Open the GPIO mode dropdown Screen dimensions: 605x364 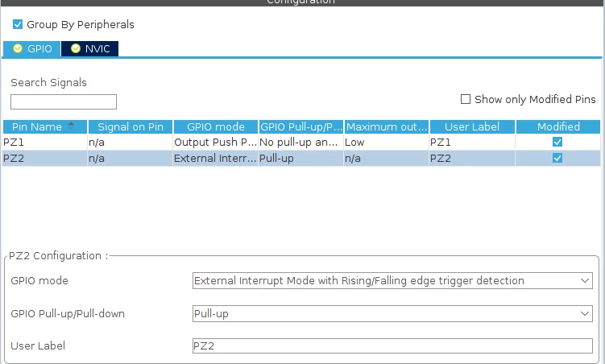click(392, 281)
